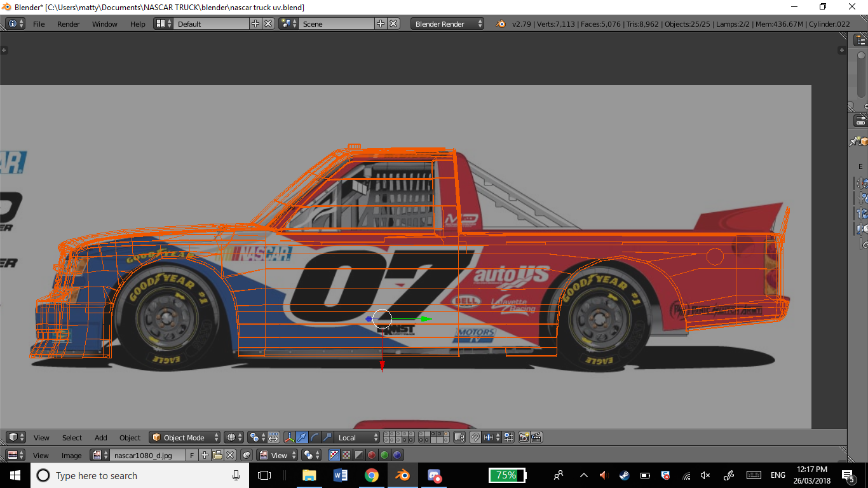
Task: Toggle fake user F button
Action: pyautogui.click(x=193, y=455)
